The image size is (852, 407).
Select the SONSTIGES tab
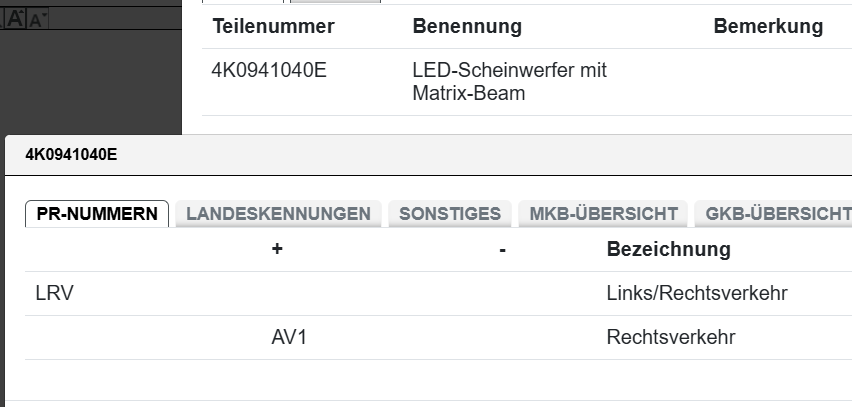pyautogui.click(x=450, y=213)
